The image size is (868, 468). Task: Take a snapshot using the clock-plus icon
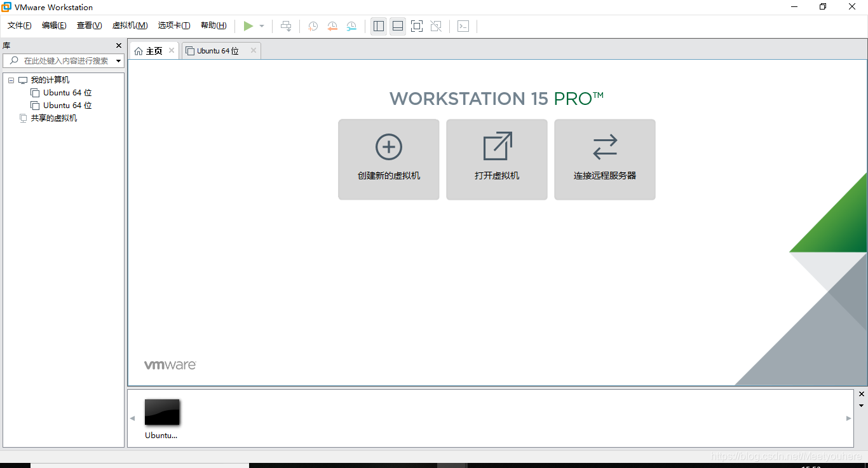(x=313, y=26)
